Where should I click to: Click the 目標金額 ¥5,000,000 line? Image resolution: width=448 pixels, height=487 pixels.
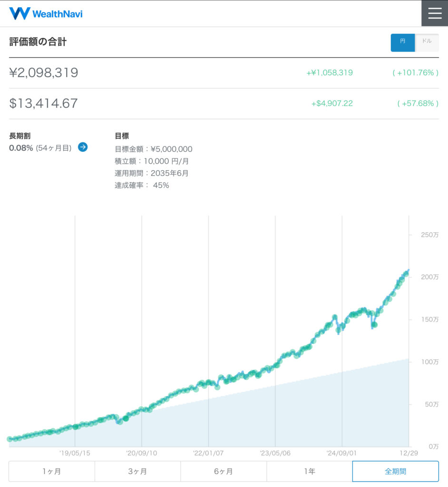[x=154, y=149]
